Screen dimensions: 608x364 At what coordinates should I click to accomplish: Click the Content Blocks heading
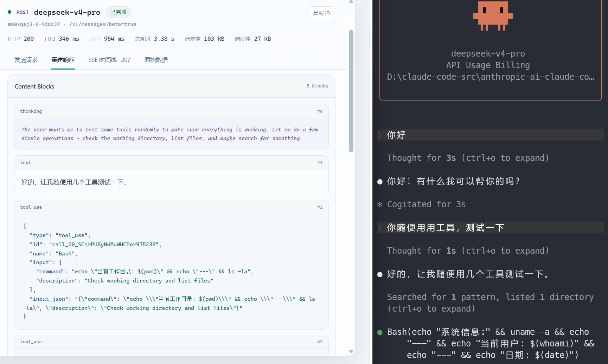(x=34, y=86)
